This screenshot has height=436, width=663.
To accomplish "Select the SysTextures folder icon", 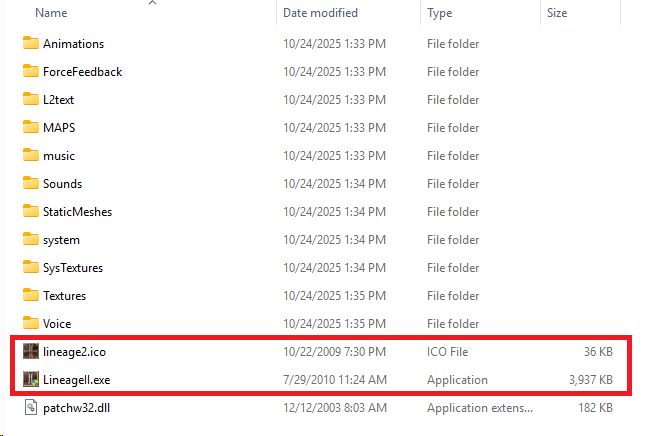I will 30,267.
